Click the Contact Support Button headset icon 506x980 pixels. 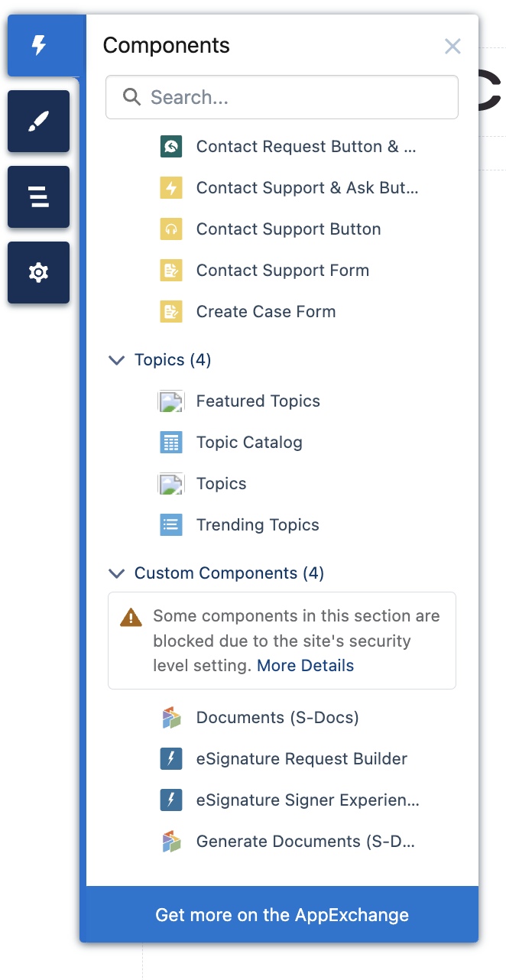coord(171,229)
